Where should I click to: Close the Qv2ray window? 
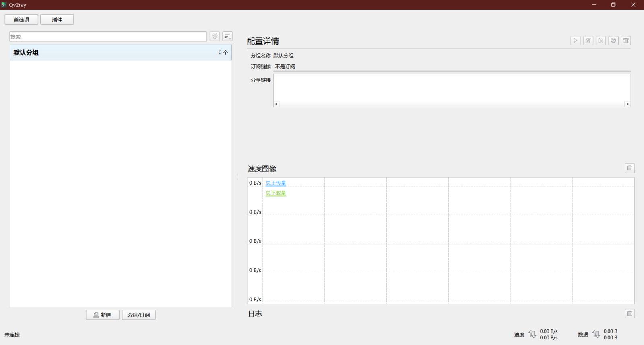633,5
